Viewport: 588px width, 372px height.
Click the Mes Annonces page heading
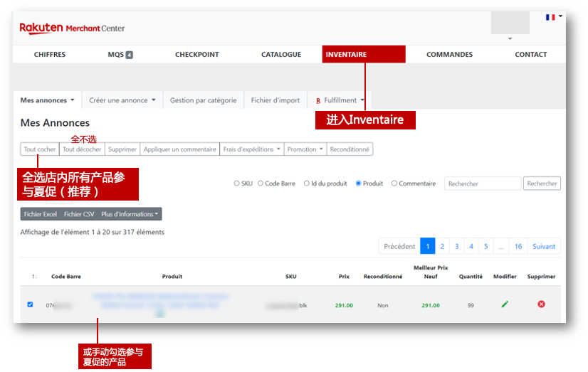[55, 123]
